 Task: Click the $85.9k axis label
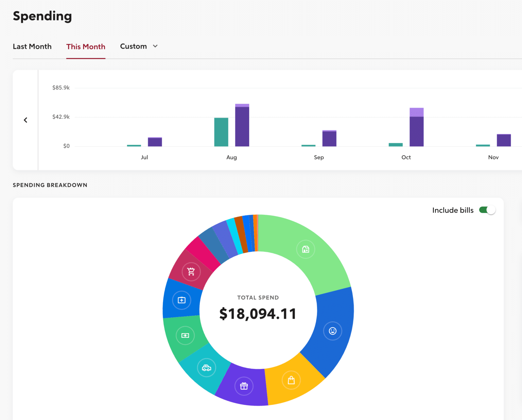coord(61,88)
